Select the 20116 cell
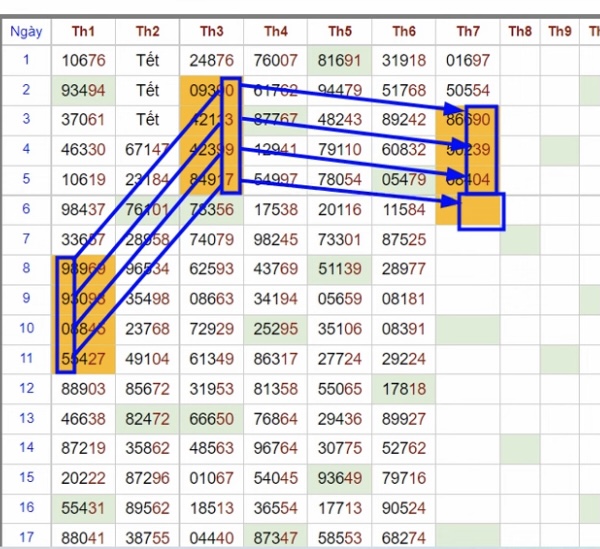Viewport: 600px width, 549px height. (340, 210)
